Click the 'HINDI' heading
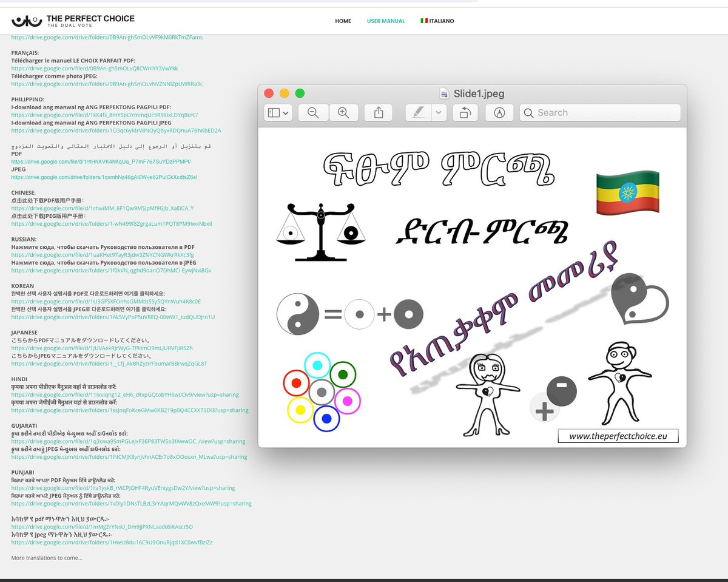The width and height of the screenshot is (728, 582). click(x=20, y=379)
